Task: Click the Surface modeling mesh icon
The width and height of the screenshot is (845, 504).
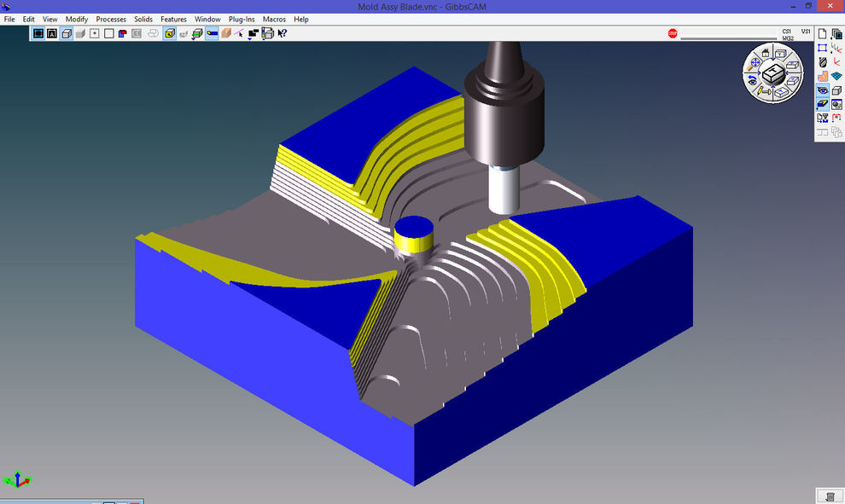Action: (837, 76)
